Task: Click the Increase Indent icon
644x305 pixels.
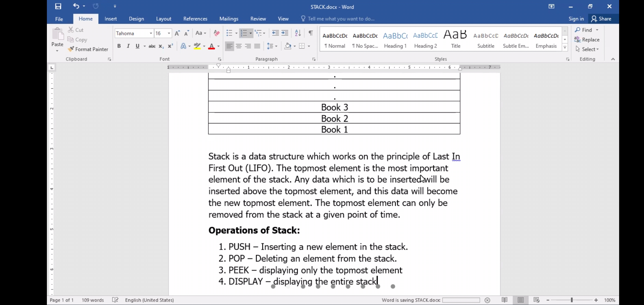Action: [285, 33]
